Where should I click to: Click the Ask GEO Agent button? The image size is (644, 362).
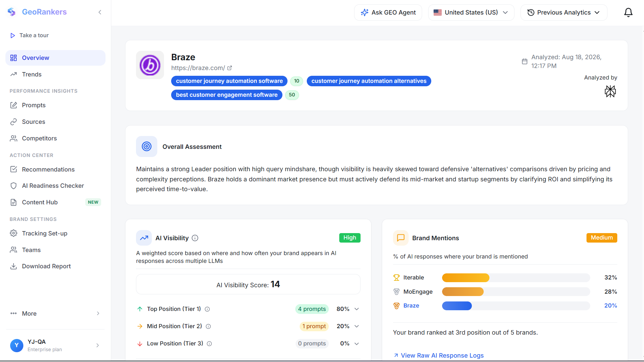(x=388, y=13)
